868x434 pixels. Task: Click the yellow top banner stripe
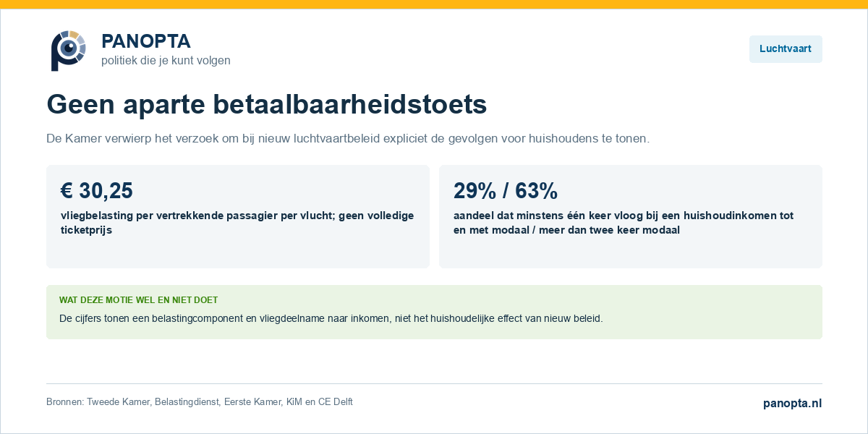(x=434, y=4)
